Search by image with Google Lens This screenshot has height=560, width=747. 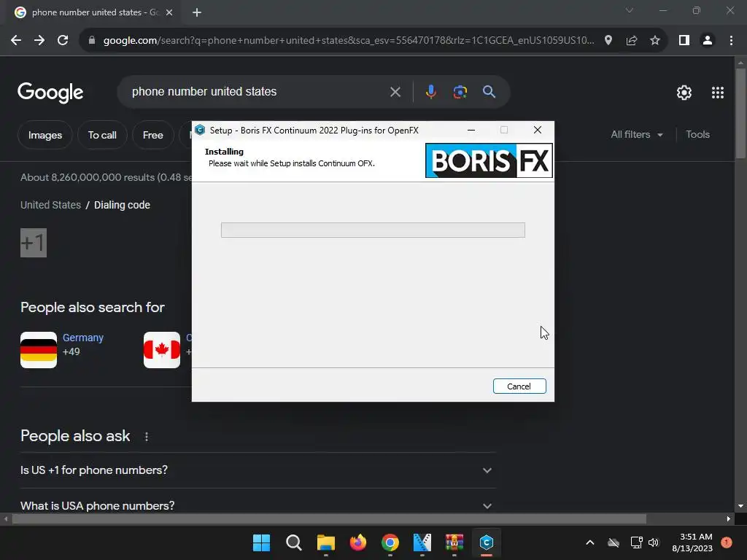[x=460, y=91]
